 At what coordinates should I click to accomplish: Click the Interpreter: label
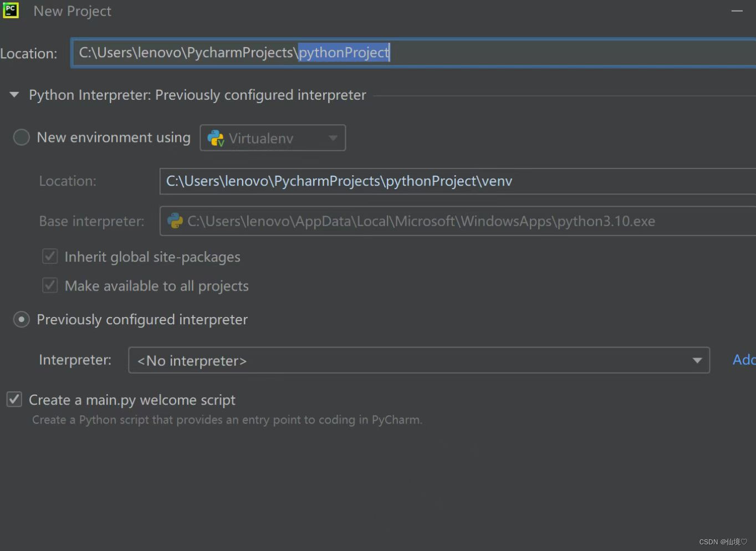pyautogui.click(x=75, y=360)
